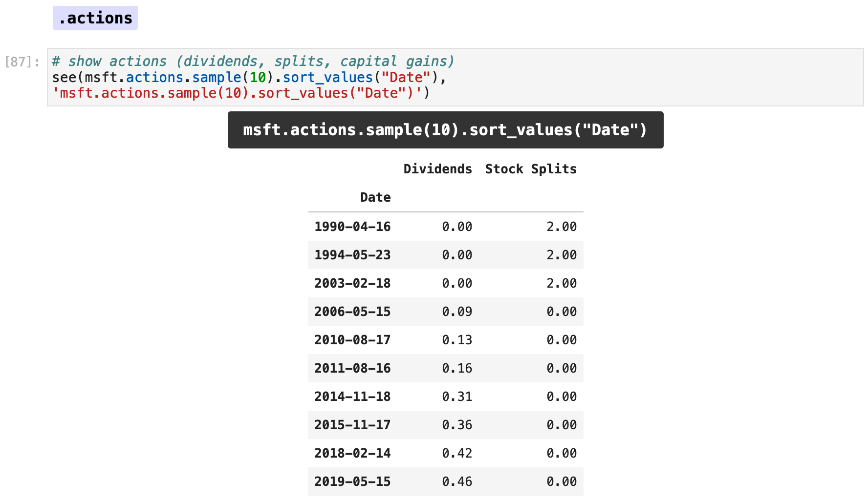Click the 2011-08-16 date row label
Image resolution: width=868 pixels, height=503 pixels.
click(x=352, y=368)
